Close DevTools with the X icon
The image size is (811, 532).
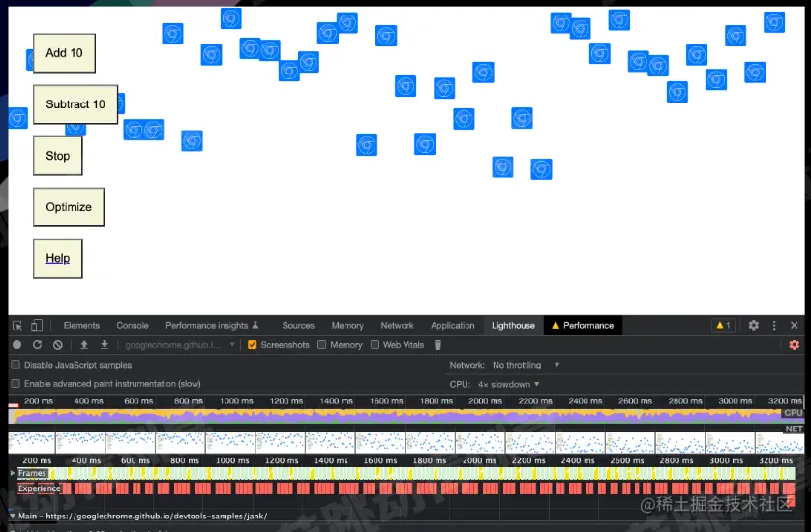794,325
